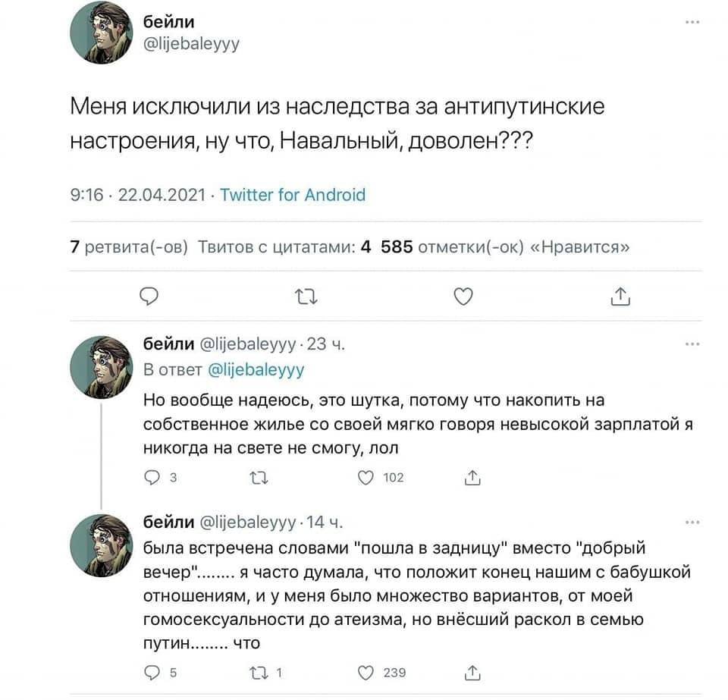Share the 23 ч. reply tweet

pos(471,478)
